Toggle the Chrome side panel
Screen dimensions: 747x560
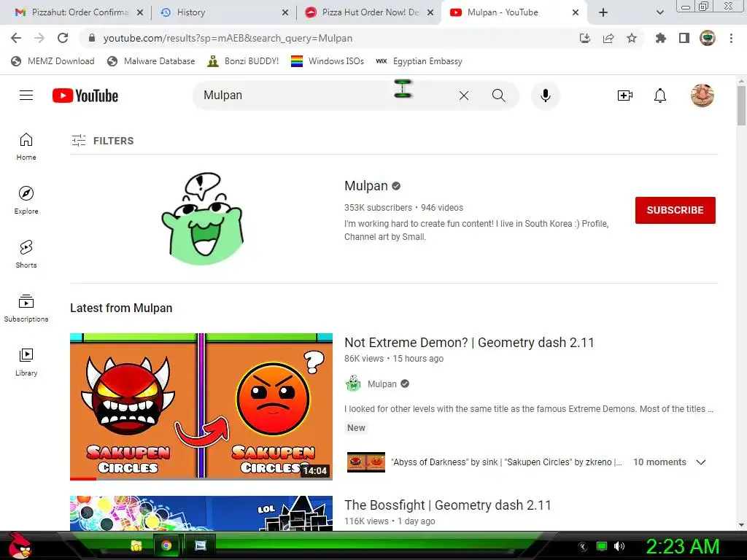[x=684, y=38]
